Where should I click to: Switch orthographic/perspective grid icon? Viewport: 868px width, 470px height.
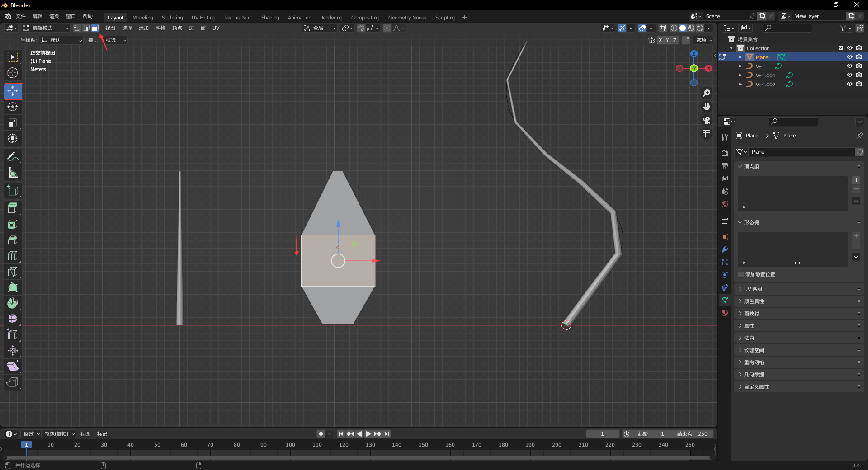707,134
